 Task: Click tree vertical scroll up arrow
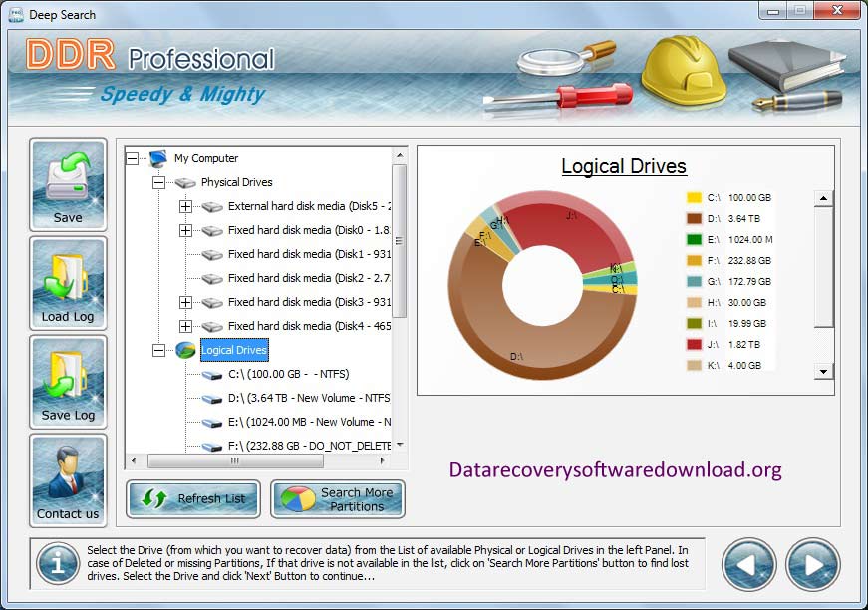(x=400, y=156)
